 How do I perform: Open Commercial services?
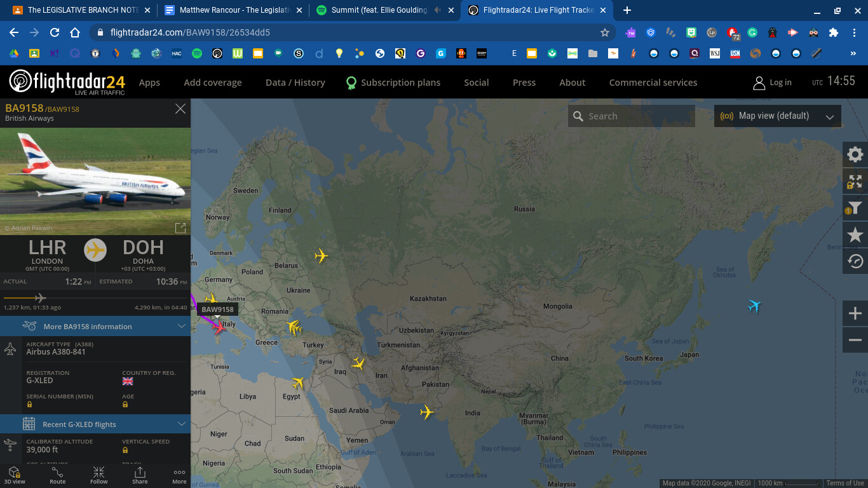pyautogui.click(x=653, y=83)
